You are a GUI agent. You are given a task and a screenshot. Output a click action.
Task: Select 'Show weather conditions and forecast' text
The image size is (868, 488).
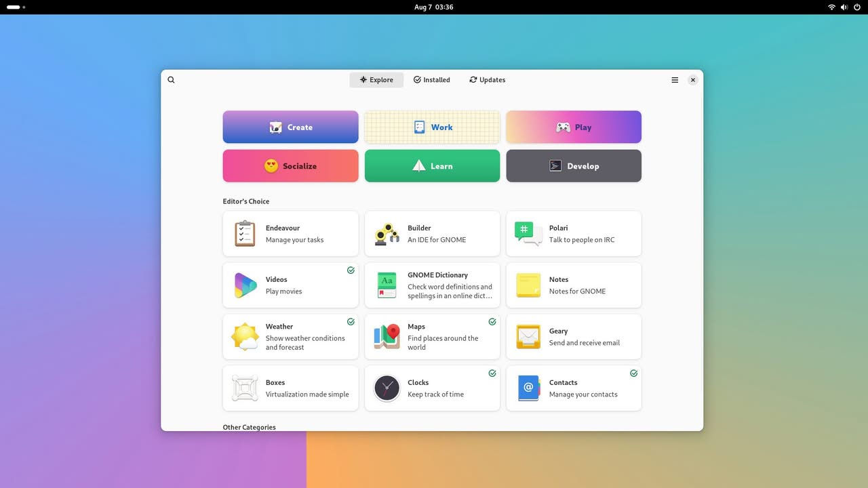click(305, 343)
